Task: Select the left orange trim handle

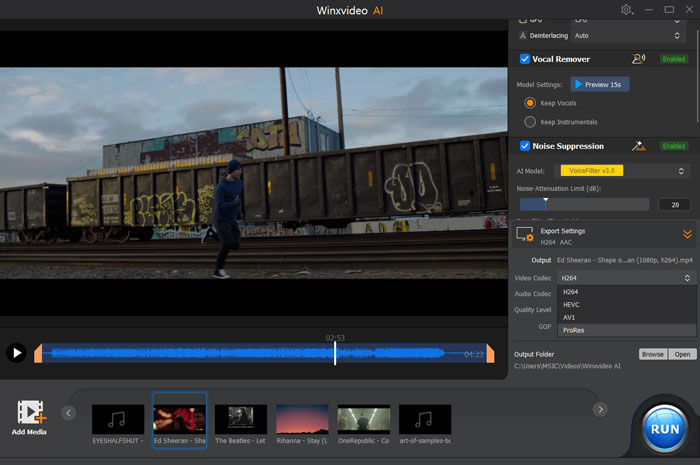Action: tap(38, 353)
